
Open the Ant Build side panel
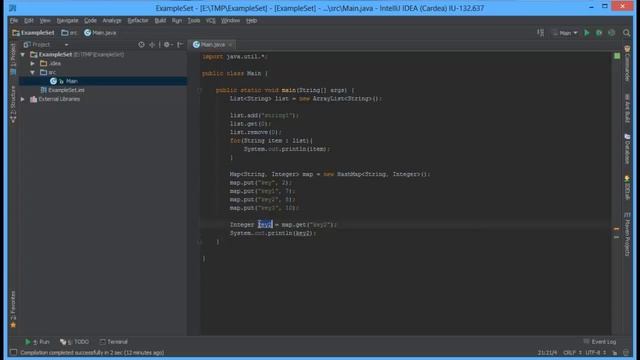point(627,108)
